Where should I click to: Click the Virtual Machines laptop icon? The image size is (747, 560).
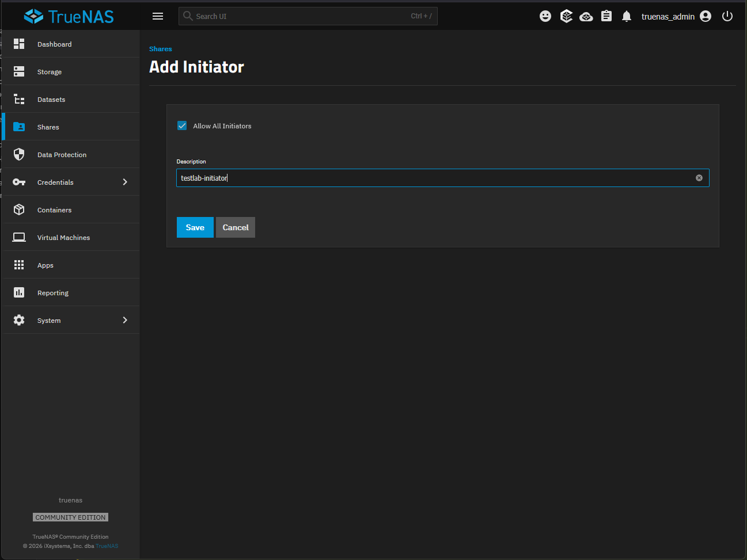(19, 237)
